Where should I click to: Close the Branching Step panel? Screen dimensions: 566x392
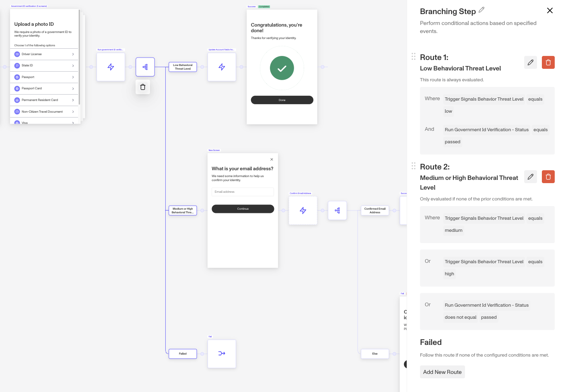550,10
